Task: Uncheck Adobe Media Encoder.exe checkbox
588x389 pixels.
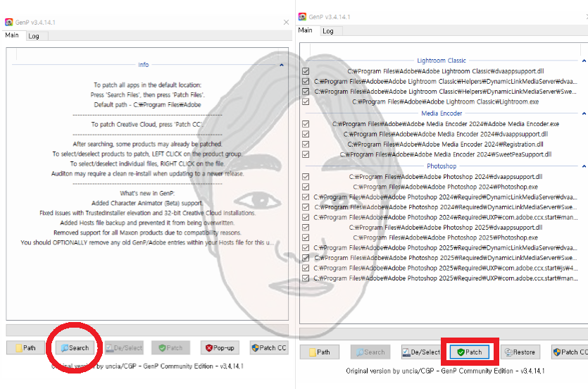Action: coord(306,124)
